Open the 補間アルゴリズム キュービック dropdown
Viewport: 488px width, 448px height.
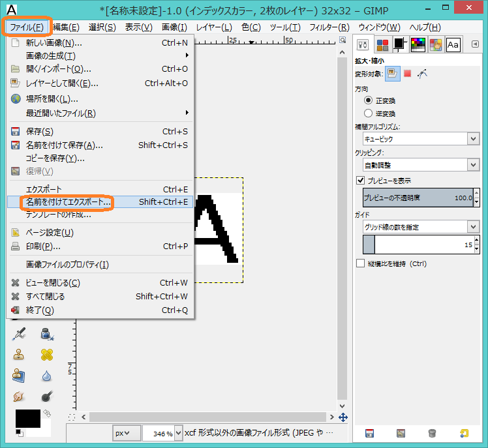(x=421, y=139)
